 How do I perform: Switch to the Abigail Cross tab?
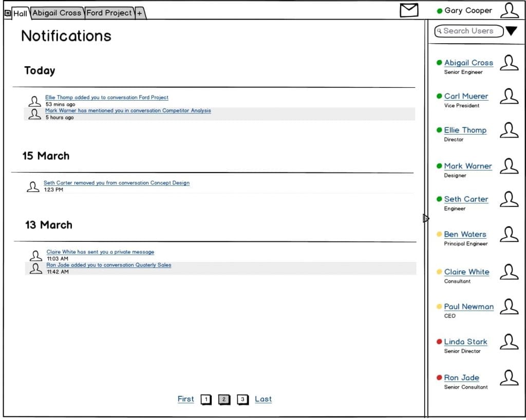click(x=57, y=13)
